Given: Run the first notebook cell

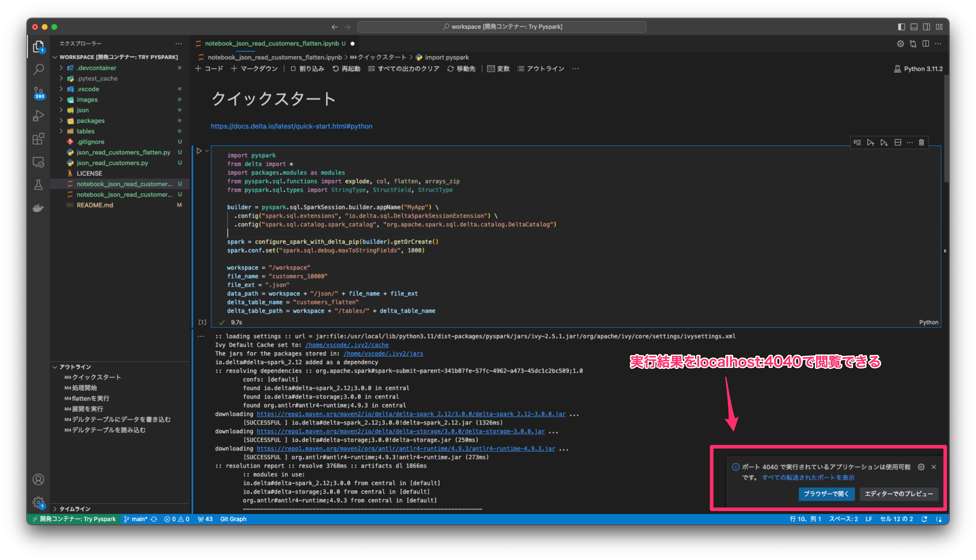Looking at the screenshot, I should pyautogui.click(x=199, y=151).
